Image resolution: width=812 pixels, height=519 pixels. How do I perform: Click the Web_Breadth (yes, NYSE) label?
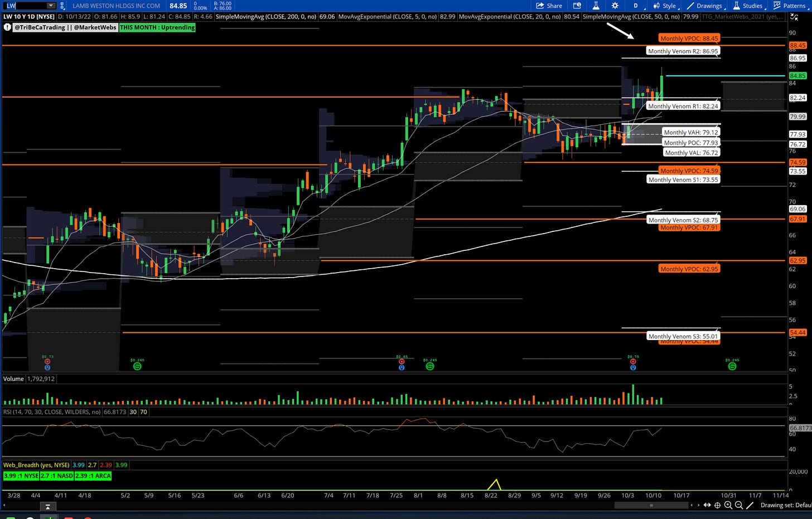36,465
